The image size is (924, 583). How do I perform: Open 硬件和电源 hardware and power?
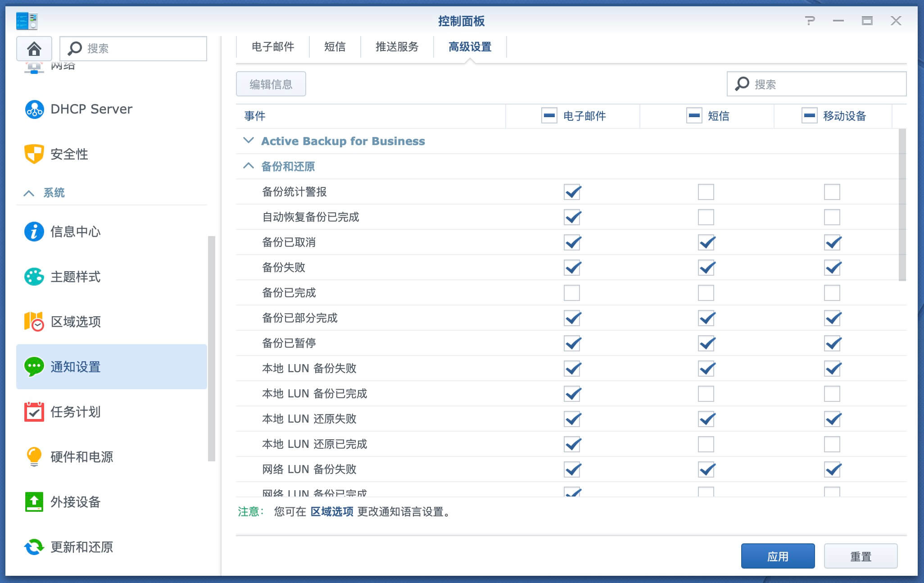click(x=82, y=457)
